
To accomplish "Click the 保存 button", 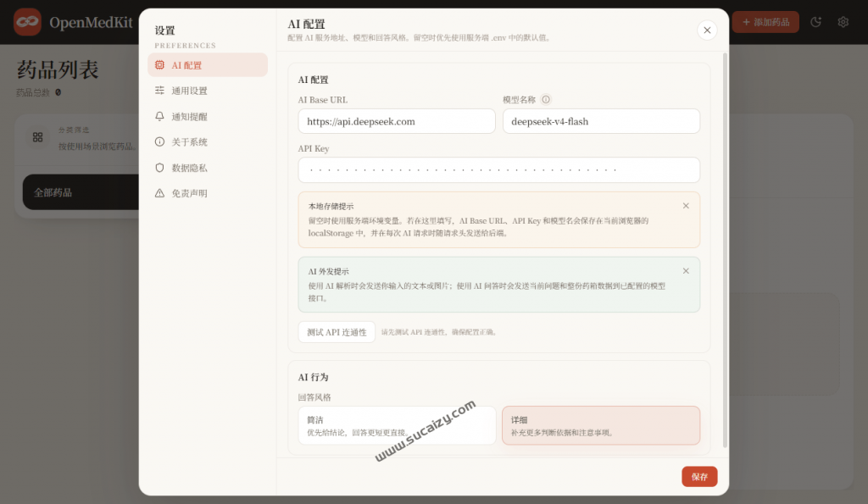I will tap(699, 476).
